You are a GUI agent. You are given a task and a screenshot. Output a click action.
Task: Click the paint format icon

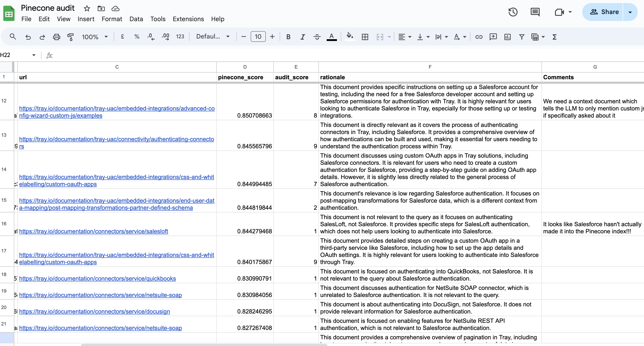(x=70, y=37)
